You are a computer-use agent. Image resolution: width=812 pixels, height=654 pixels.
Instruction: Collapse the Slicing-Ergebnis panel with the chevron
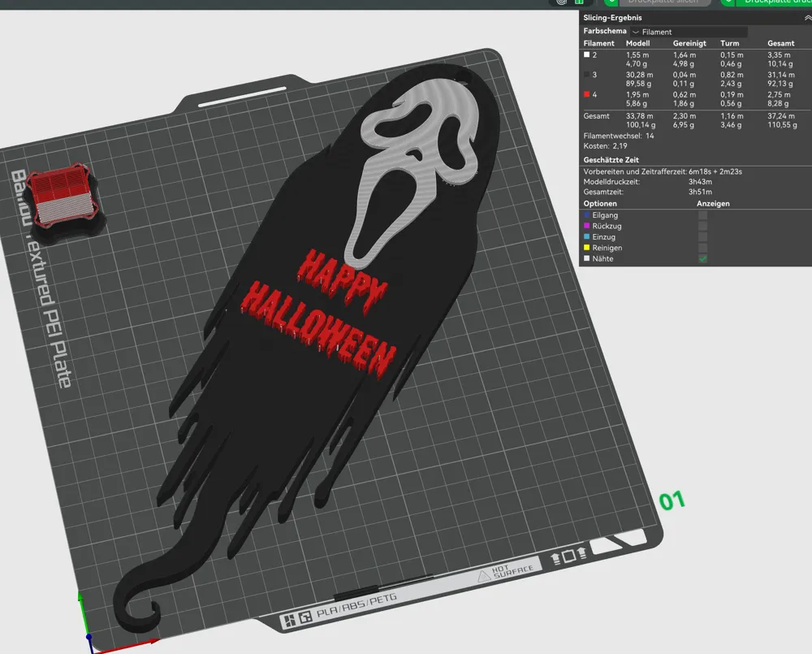[x=807, y=18]
